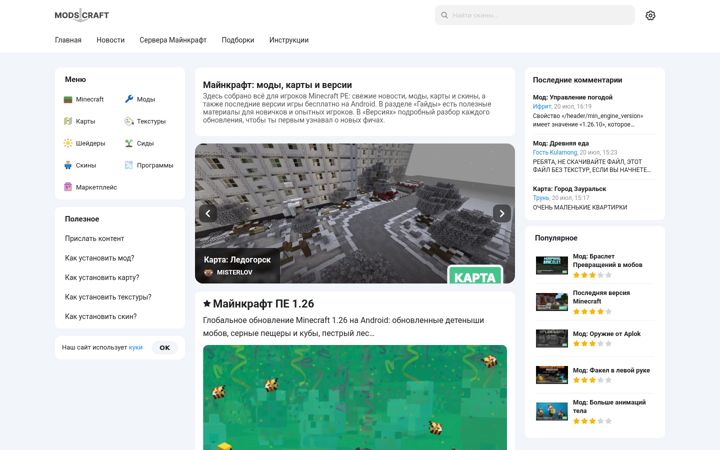The height and width of the screenshot is (450, 720).
Task: Open Карта: Ледогорск slide title
Action: pos(237,260)
